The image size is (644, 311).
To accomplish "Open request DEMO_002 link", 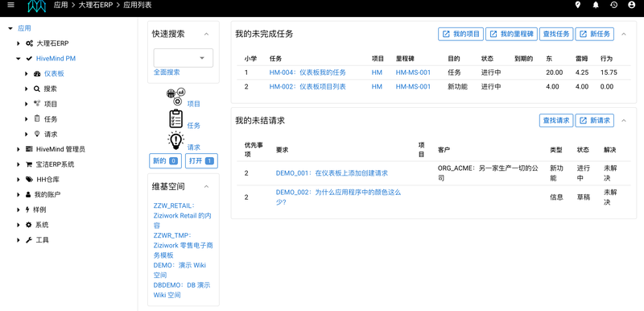I will (x=338, y=197).
